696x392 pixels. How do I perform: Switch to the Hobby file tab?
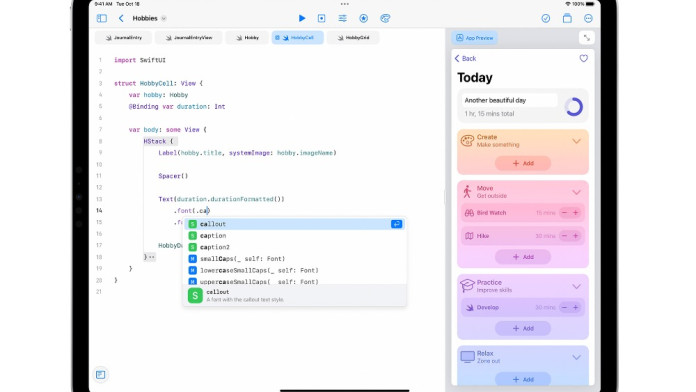(248, 38)
